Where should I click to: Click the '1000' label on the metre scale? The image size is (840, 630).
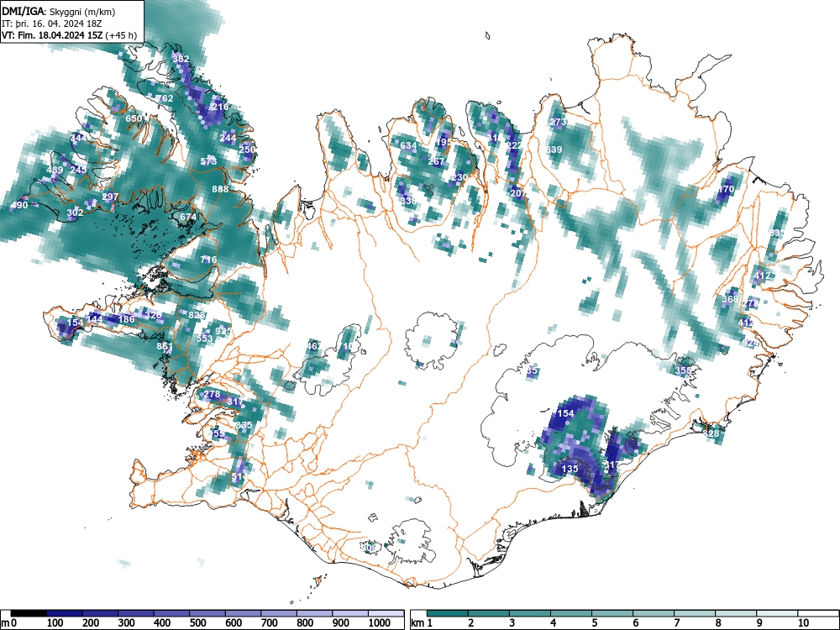click(380, 622)
